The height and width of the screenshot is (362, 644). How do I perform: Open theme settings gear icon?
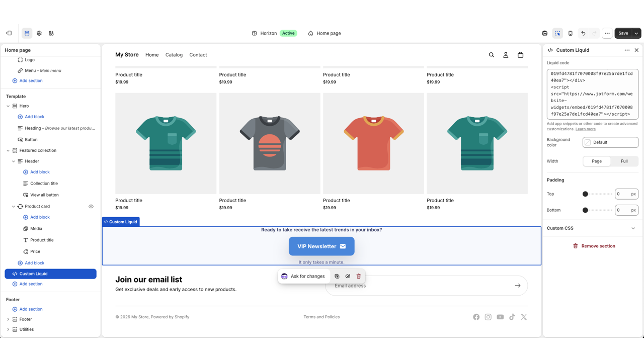(39, 33)
